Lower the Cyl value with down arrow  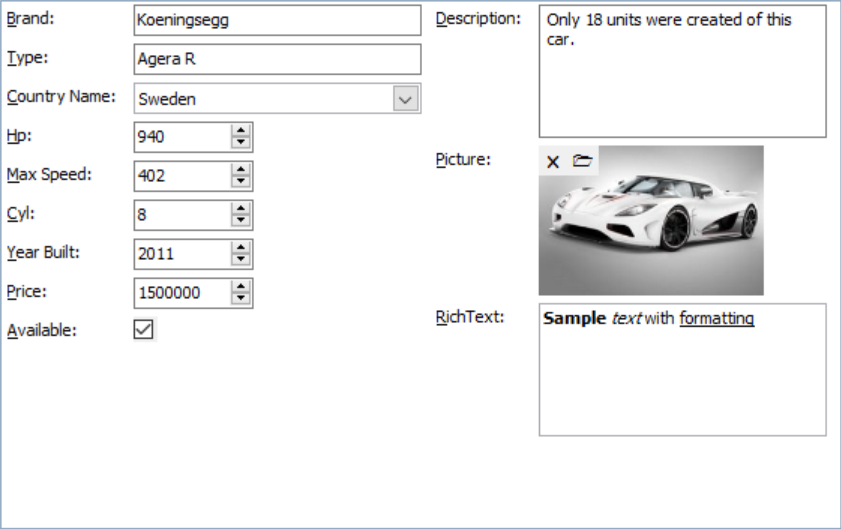tap(241, 221)
